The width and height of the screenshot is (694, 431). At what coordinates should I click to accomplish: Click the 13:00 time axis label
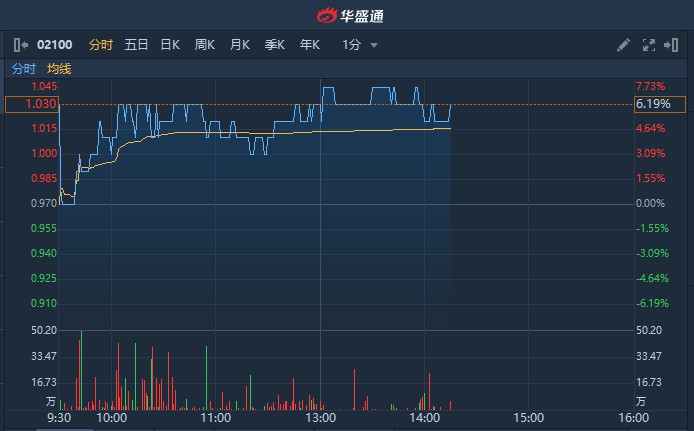(320, 418)
